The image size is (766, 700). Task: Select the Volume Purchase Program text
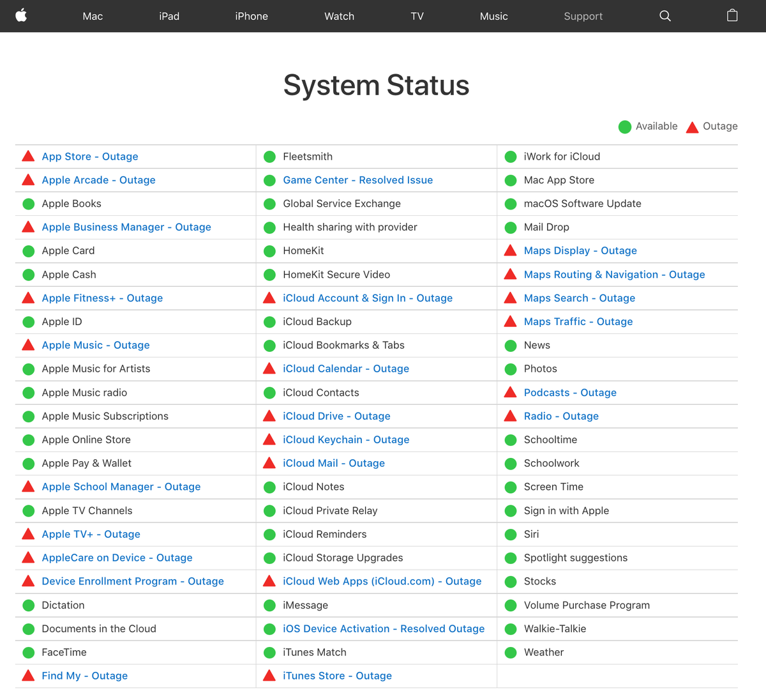pyautogui.click(x=587, y=605)
